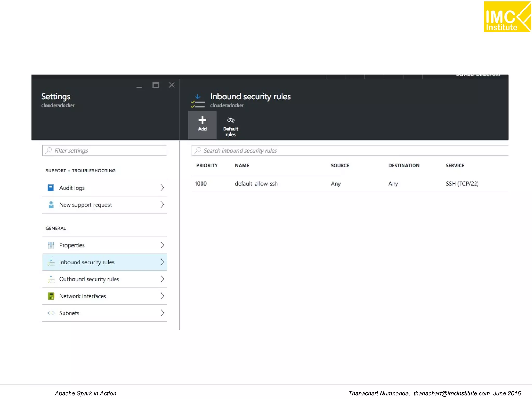Open Inbound security rules menu item

(x=87, y=262)
